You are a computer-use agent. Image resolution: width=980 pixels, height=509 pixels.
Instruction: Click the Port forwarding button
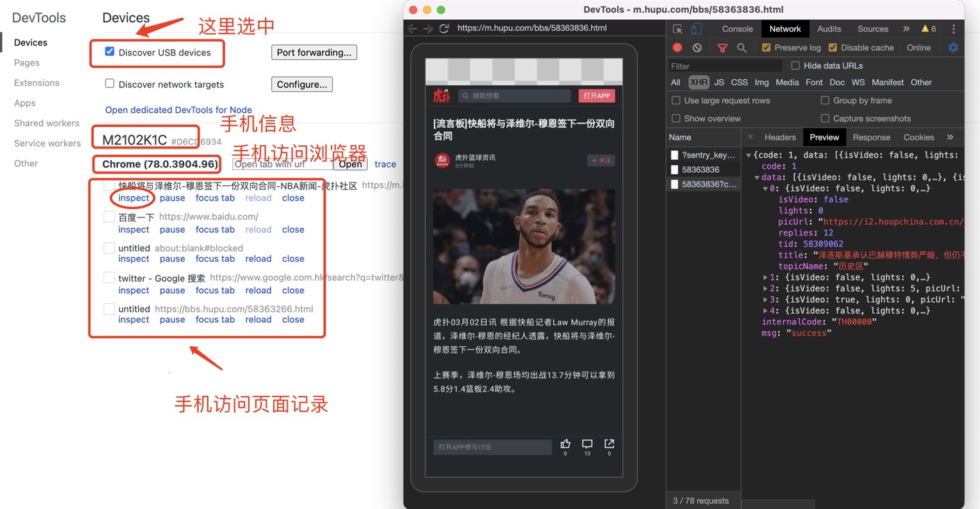point(313,52)
